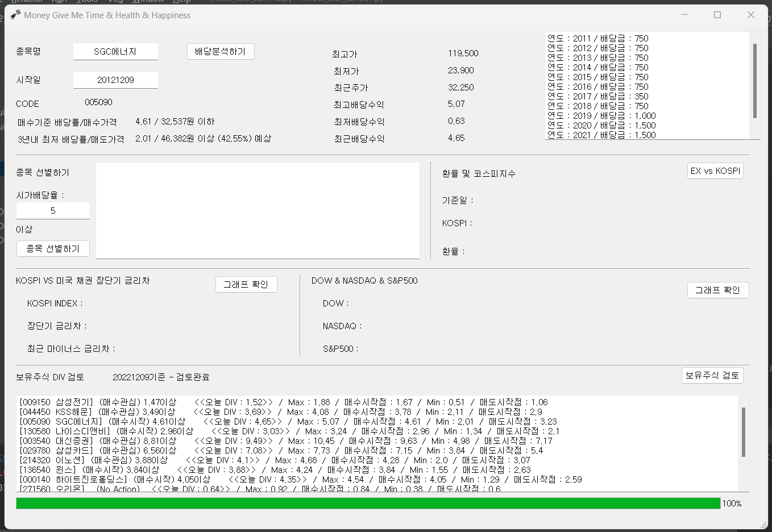Click the 배당분석하기 button
Viewport: 772px width, 532px height.
[x=221, y=51]
